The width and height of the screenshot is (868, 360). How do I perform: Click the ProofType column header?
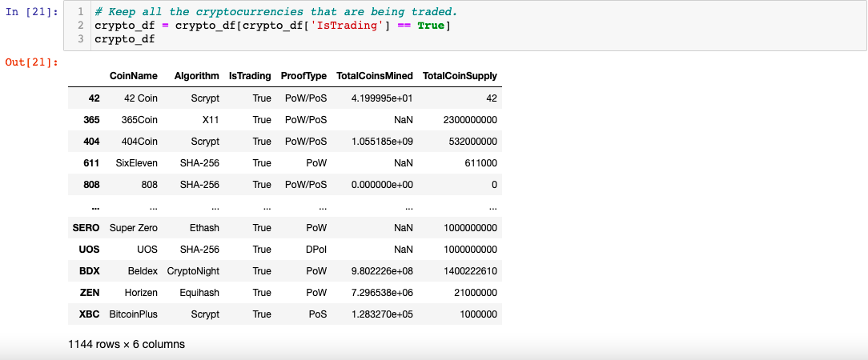(x=304, y=76)
